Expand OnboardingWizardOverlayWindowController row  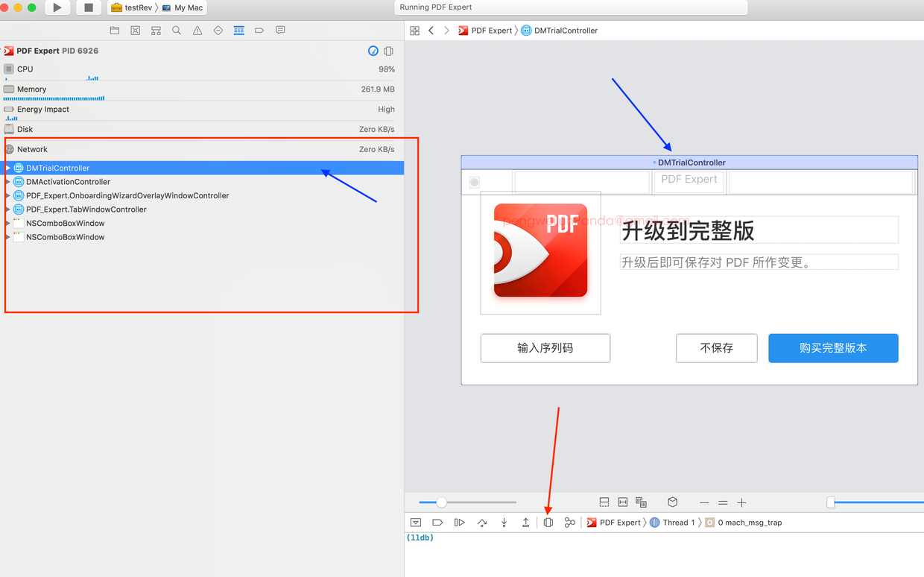tap(8, 196)
